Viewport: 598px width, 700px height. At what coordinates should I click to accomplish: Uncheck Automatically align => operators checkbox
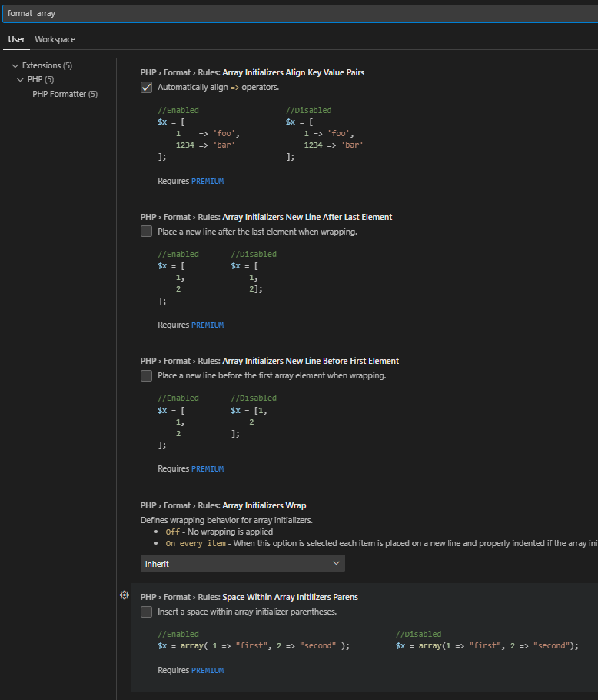pyautogui.click(x=146, y=88)
